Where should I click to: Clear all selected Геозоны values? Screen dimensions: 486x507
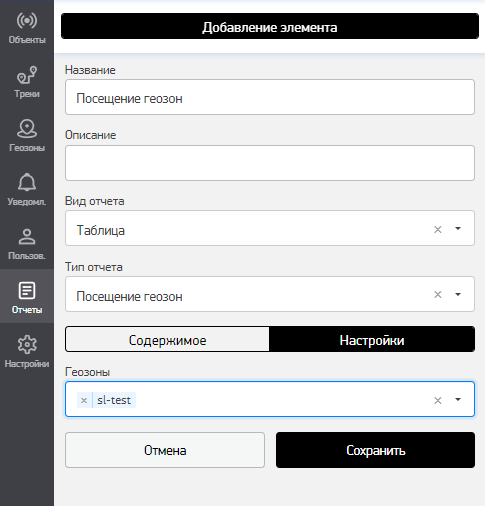tap(437, 400)
